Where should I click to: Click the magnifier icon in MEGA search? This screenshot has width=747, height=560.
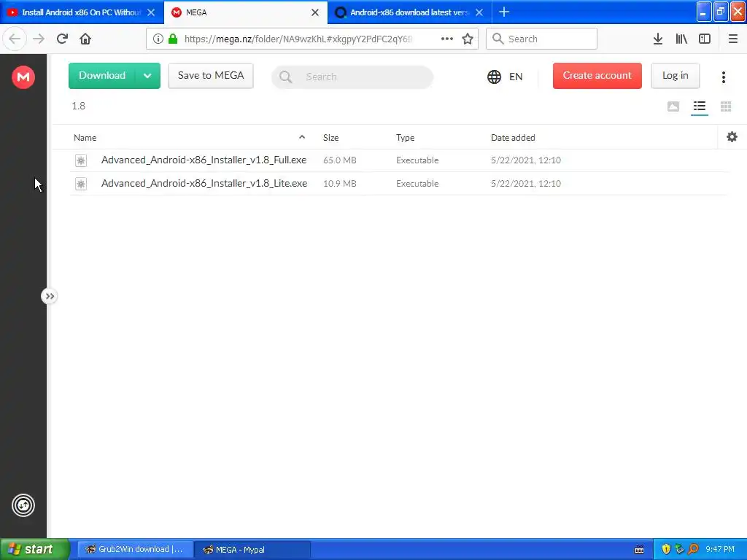(286, 77)
